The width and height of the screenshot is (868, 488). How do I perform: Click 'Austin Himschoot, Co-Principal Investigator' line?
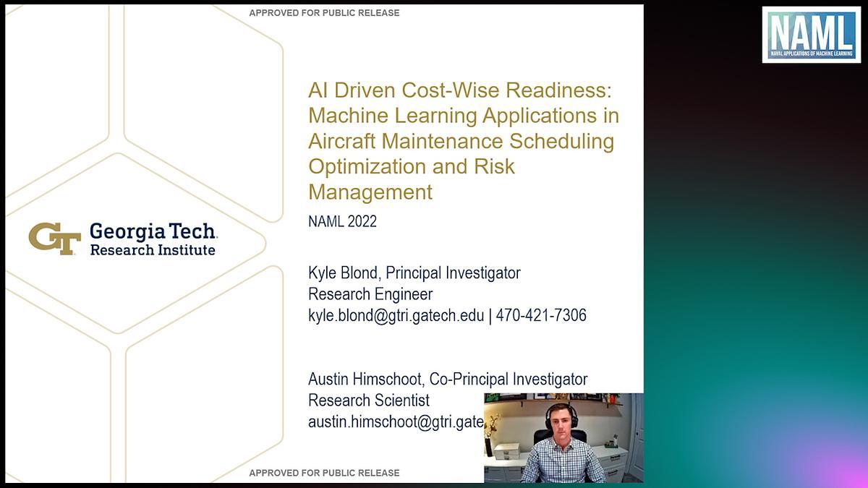(448, 379)
